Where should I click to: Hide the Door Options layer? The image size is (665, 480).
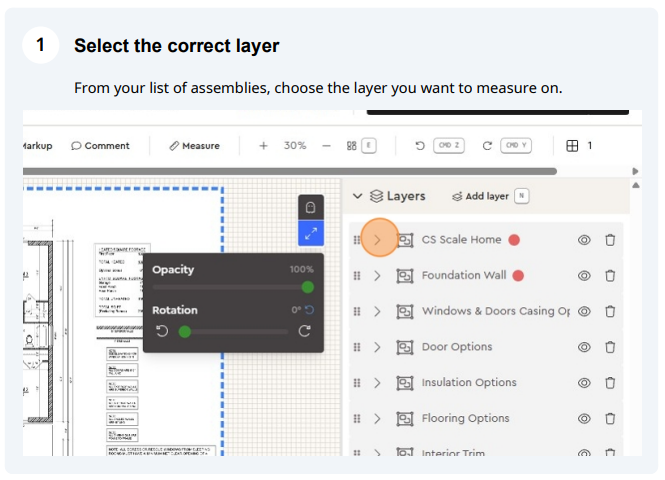tap(584, 347)
